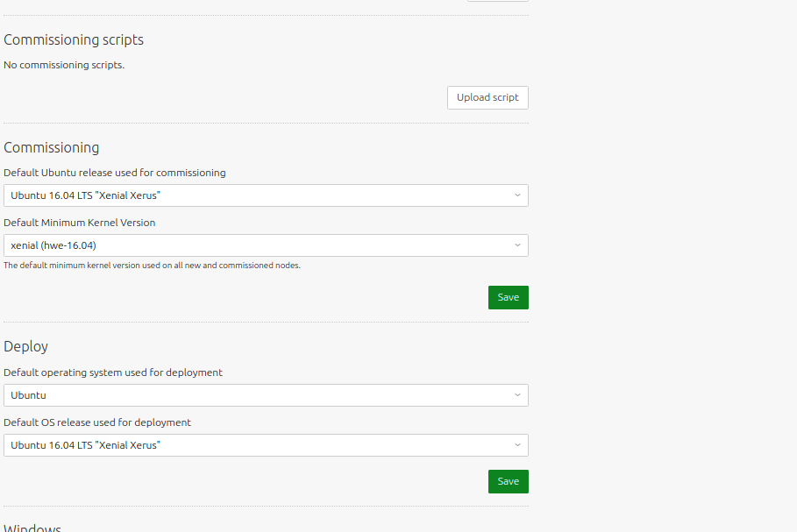Click chevron arrow on deployment OS release selector
Screen dimensions: 797x532
click(517, 445)
